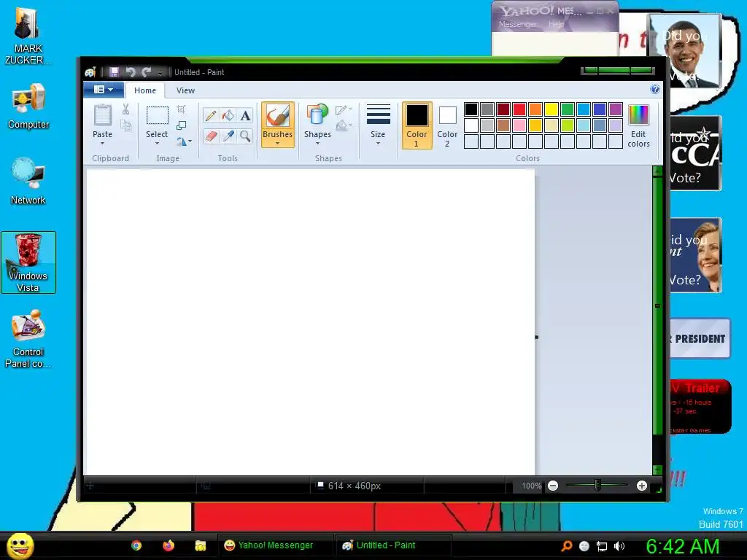
Task: Select the Fill with color bucket tool
Action: 228,115
